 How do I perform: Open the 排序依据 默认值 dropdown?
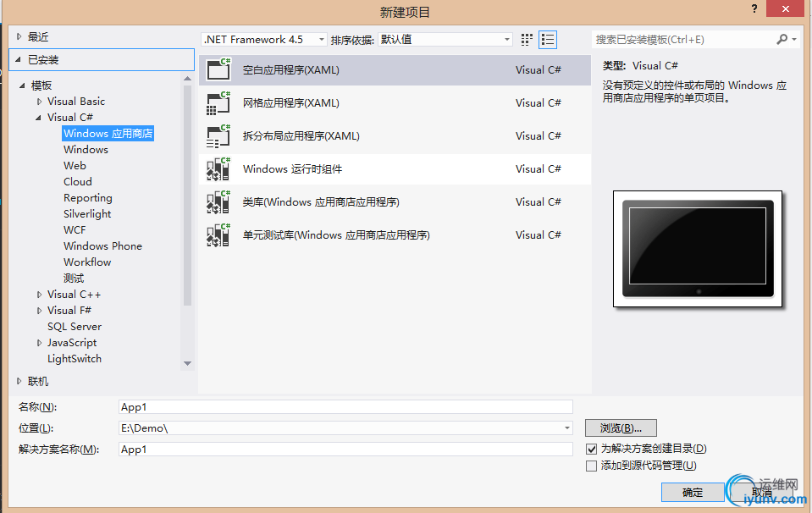(445, 39)
